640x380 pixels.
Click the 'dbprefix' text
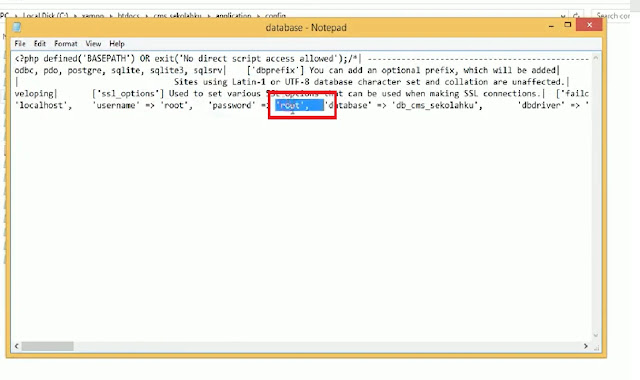276,70
